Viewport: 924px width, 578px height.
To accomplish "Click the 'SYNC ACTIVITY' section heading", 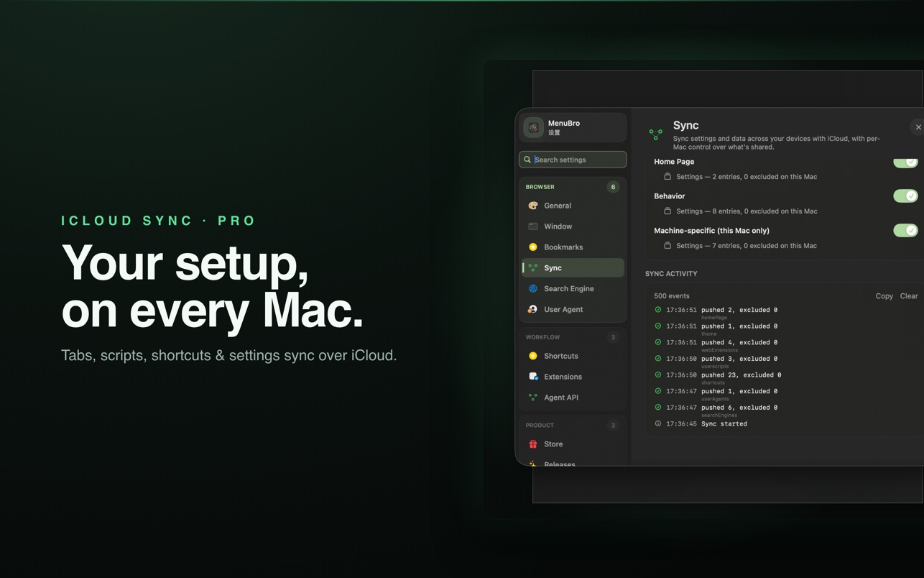I will click(x=671, y=274).
